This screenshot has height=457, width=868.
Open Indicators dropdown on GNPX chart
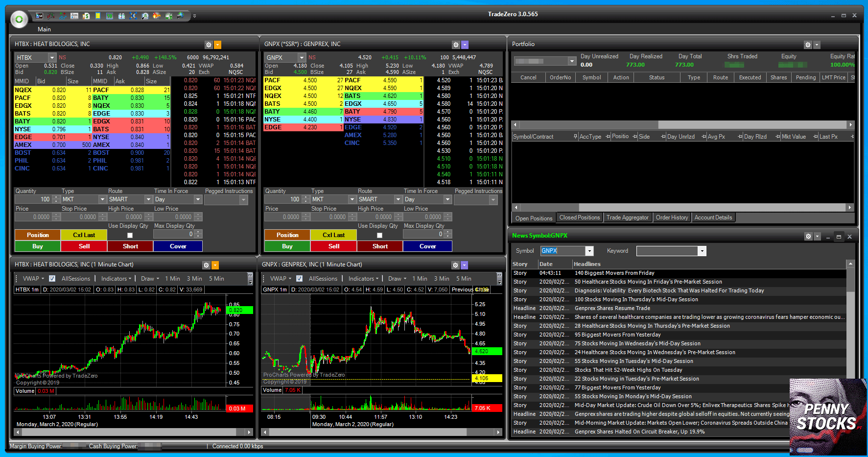tap(363, 279)
